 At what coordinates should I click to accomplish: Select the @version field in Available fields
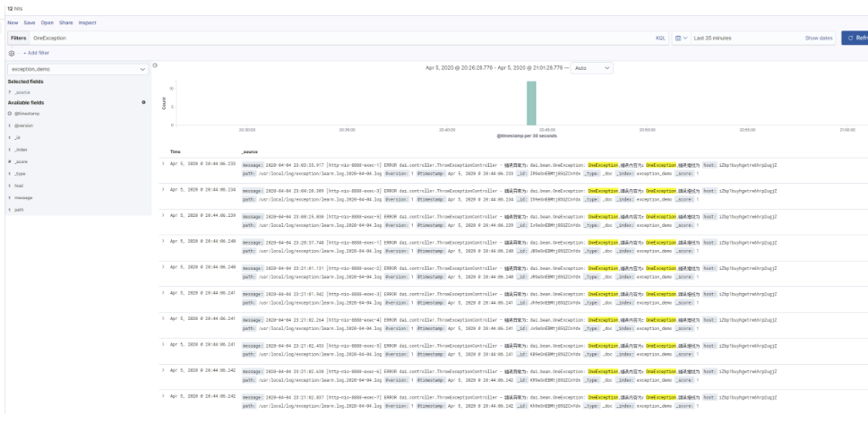tap(23, 125)
